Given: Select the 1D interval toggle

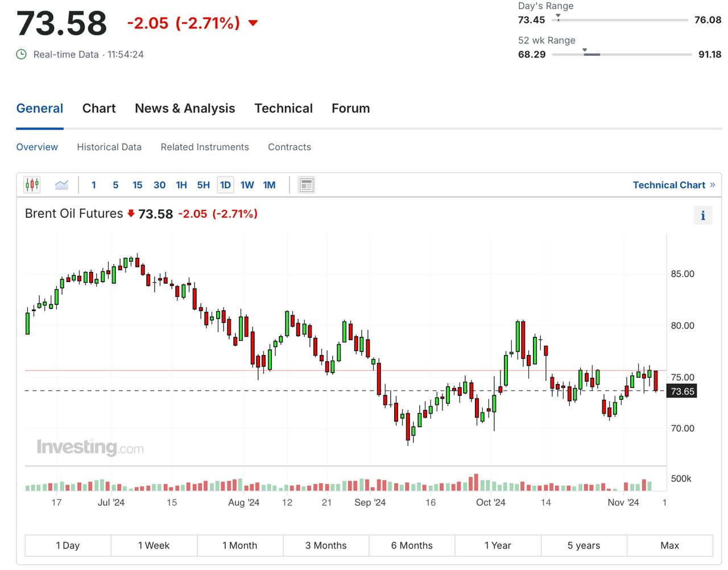Looking at the screenshot, I should (225, 185).
